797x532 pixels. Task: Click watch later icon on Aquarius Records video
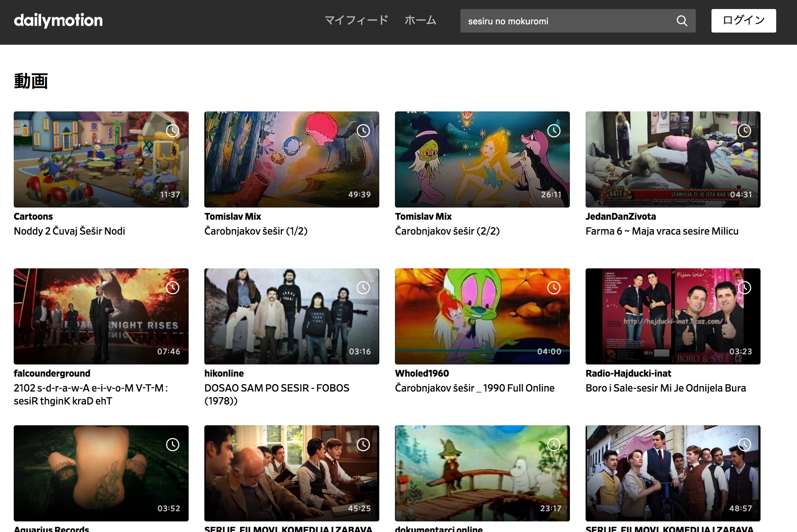pyautogui.click(x=173, y=445)
